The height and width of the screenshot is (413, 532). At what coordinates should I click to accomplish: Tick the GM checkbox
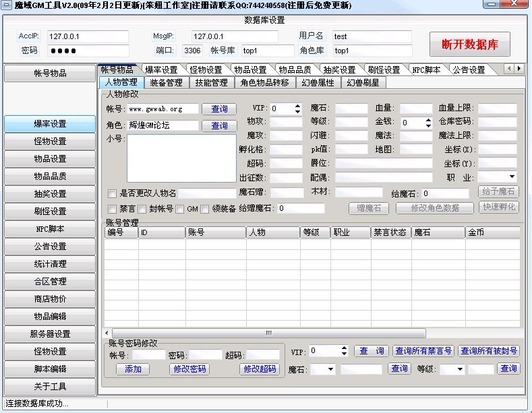point(180,209)
